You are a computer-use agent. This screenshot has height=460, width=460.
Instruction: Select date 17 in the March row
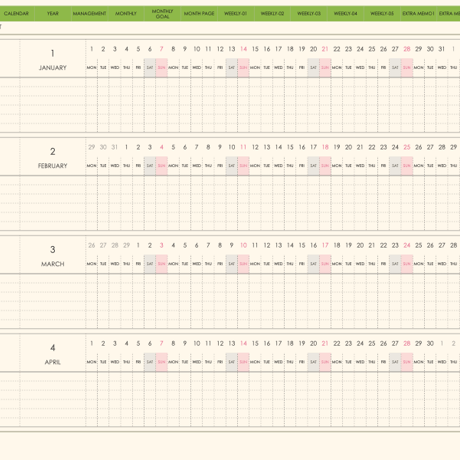click(x=325, y=245)
